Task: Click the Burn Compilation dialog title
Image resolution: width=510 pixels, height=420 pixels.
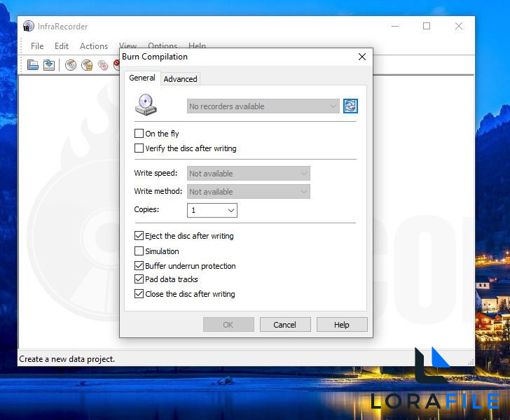Action: click(x=155, y=57)
